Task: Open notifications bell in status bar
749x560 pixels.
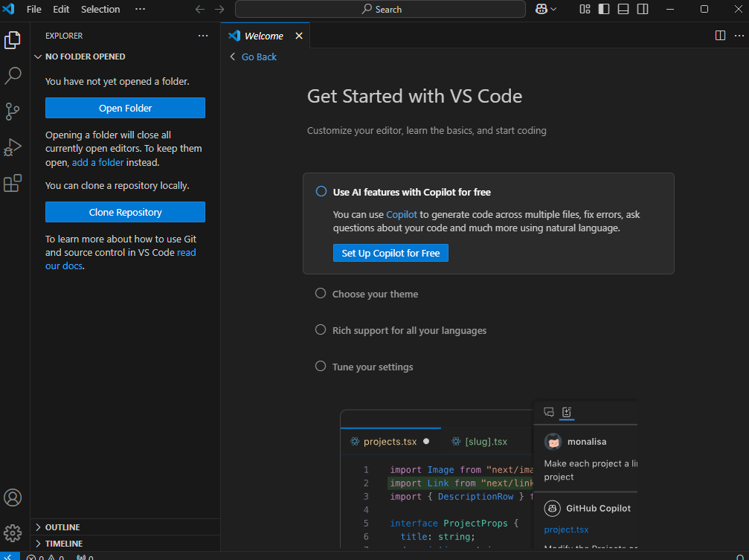Action: (740, 557)
